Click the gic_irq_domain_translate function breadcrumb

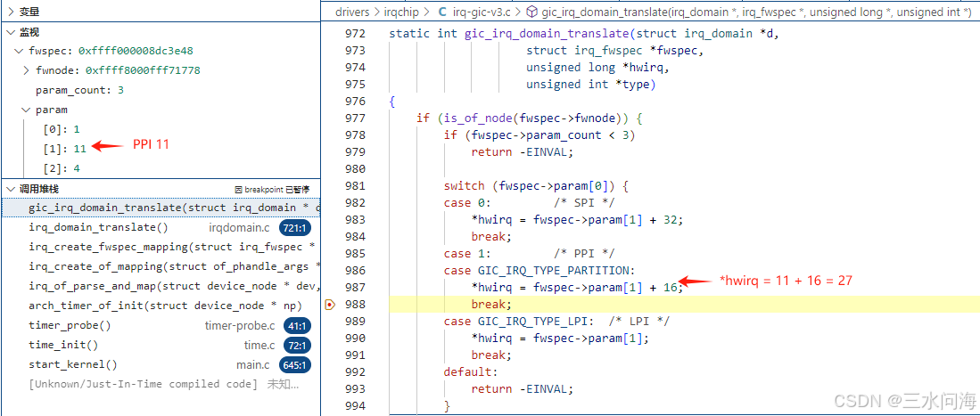coord(756,12)
